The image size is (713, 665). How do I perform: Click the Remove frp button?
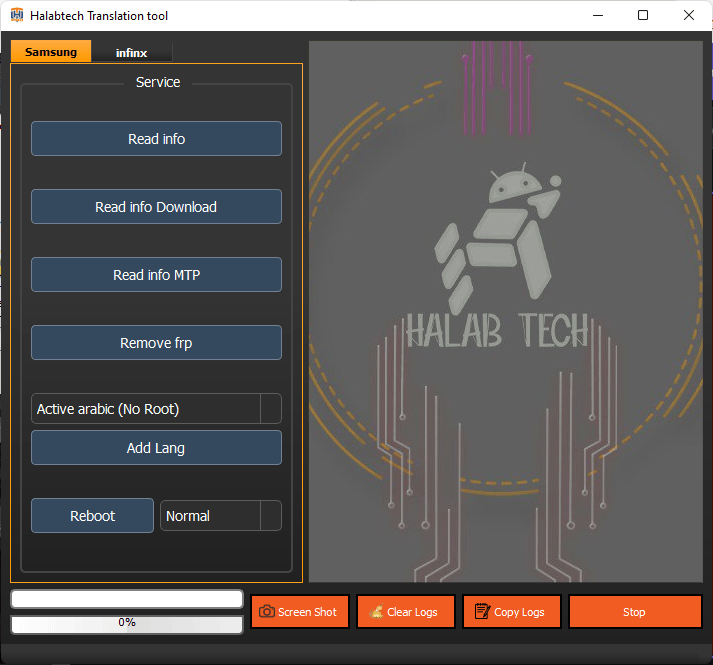coord(156,343)
